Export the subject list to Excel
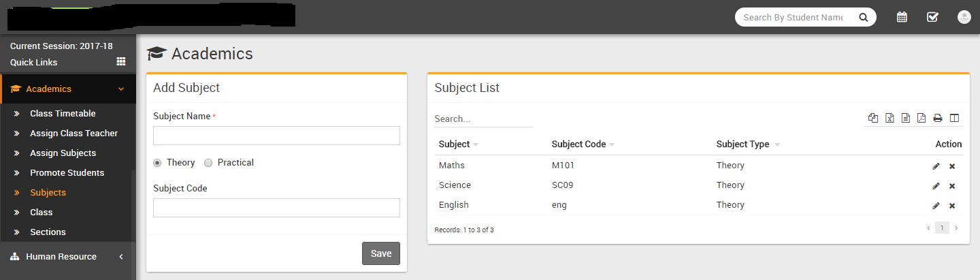This screenshot has height=280, width=980. (889, 118)
